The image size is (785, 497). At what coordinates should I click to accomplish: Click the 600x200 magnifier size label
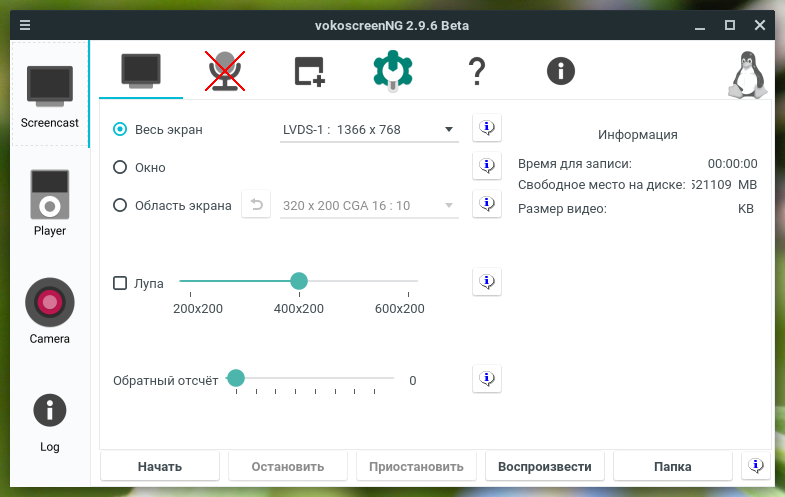tap(400, 308)
